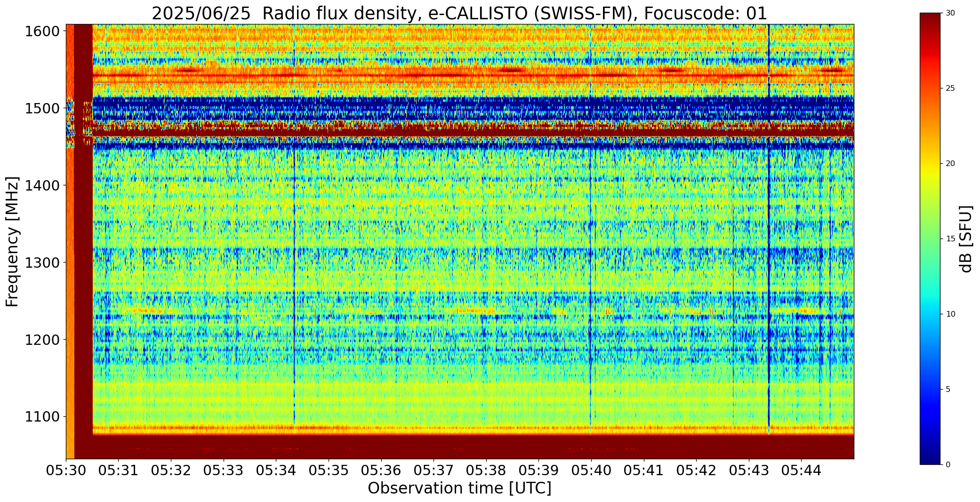Click the 'dB [SFU]' colorbar label
The width and height of the screenshot is (980, 502).
[966, 239]
